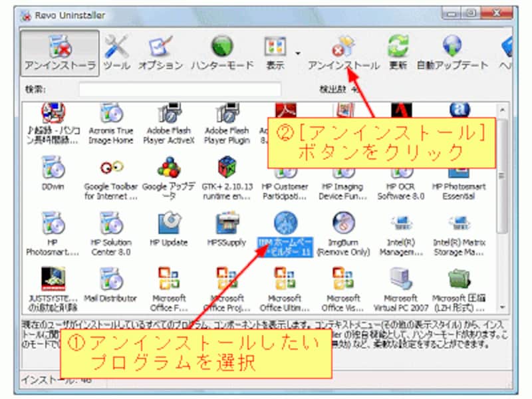Select Microsoft Office F... entry
This screenshot has height=399, width=532.
(x=169, y=289)
